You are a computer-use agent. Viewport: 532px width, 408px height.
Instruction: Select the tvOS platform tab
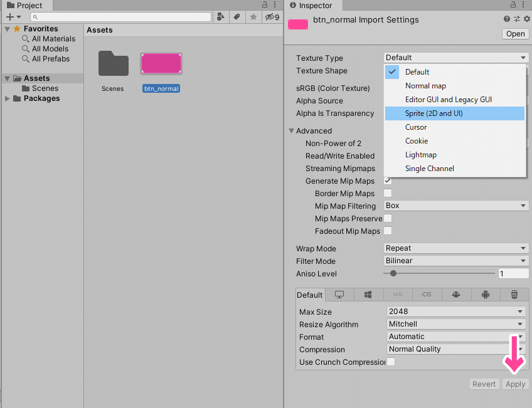[x=398, y=295]
